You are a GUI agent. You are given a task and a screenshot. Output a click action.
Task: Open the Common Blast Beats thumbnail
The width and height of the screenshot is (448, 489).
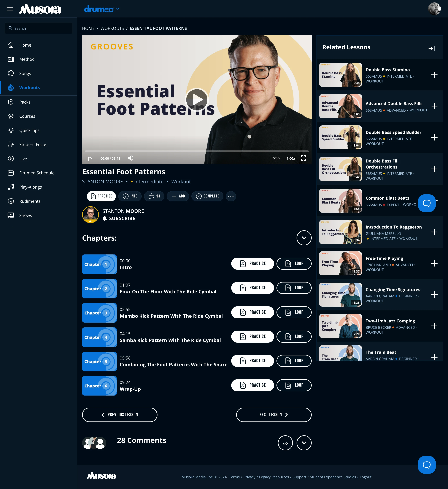340,201
